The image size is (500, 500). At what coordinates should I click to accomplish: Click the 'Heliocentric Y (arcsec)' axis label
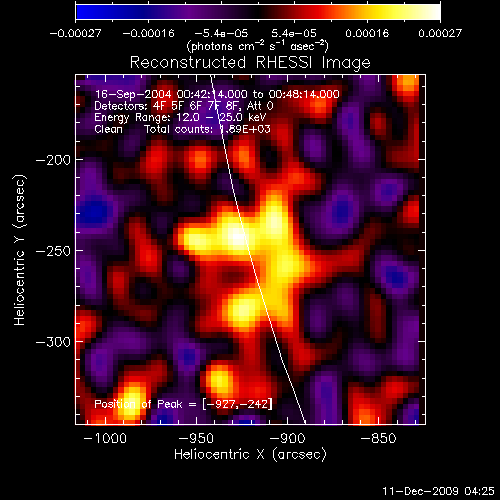click(20, 250)
